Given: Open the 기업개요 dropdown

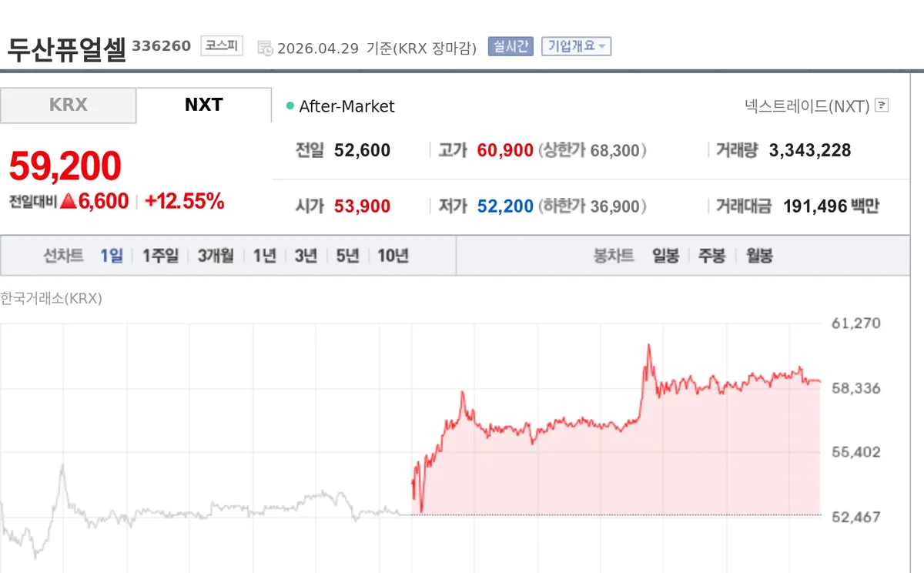Looking at the screenshot, I should (576, 47).
